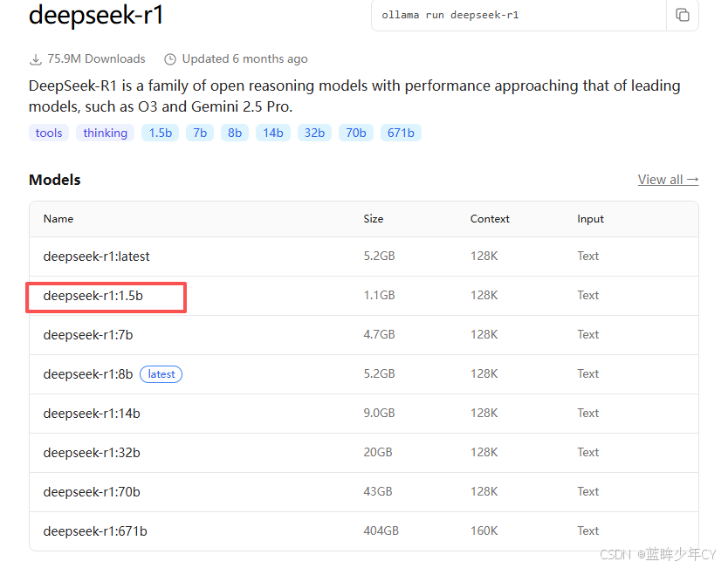728x568 pixels.
Task: Click the 43GB size value
Action: (378, 491)
